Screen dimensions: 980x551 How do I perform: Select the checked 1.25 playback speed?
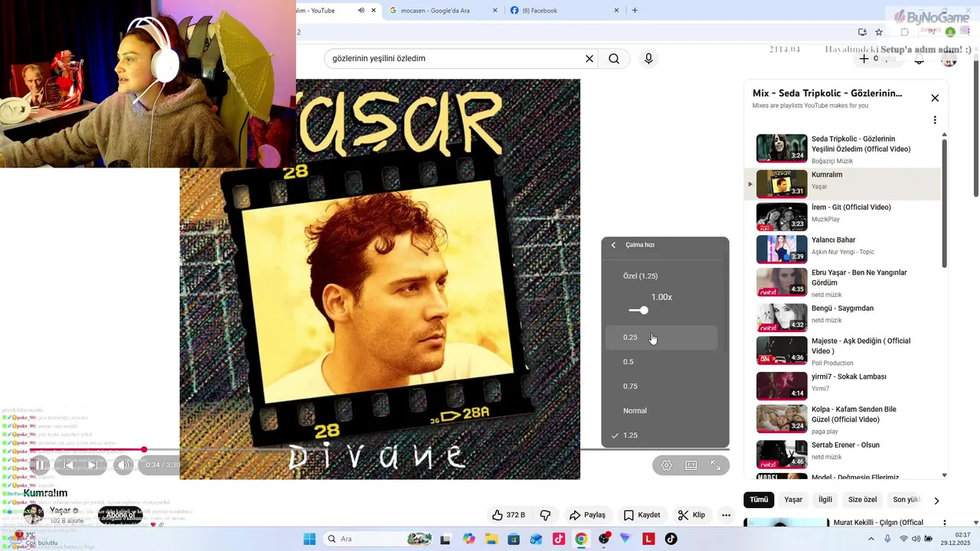coord(661,435)
